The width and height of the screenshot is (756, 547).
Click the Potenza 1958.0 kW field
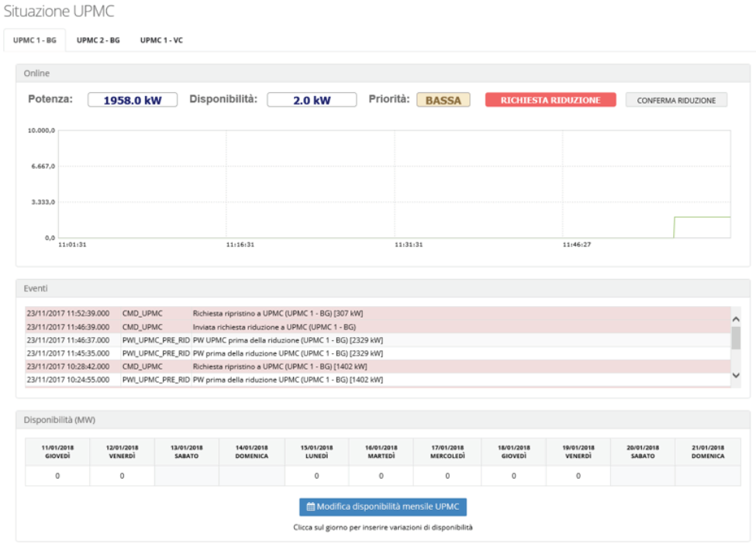click(133, 100)
